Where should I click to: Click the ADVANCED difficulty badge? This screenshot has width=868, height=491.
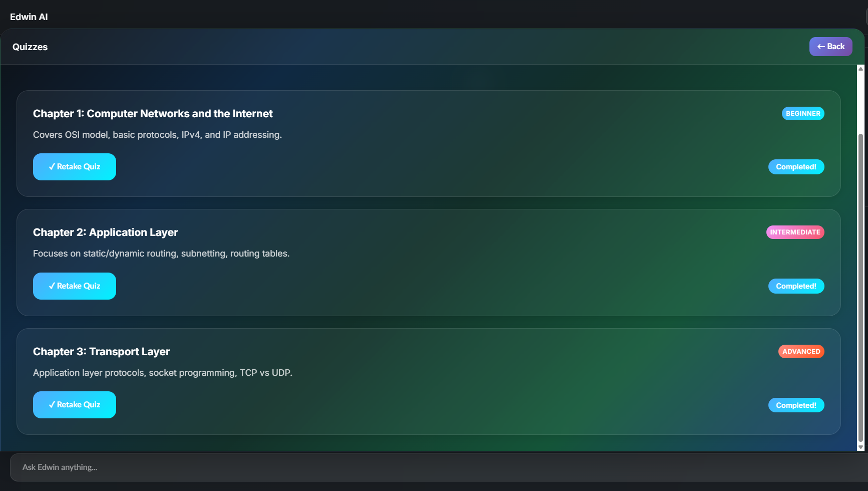pos(801,352)
